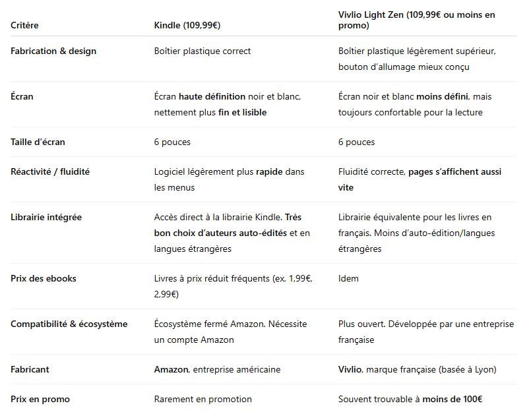Click the 'Réactivité / fluidité' row label
Screen dimensions: 531x420
click(50, 171)
